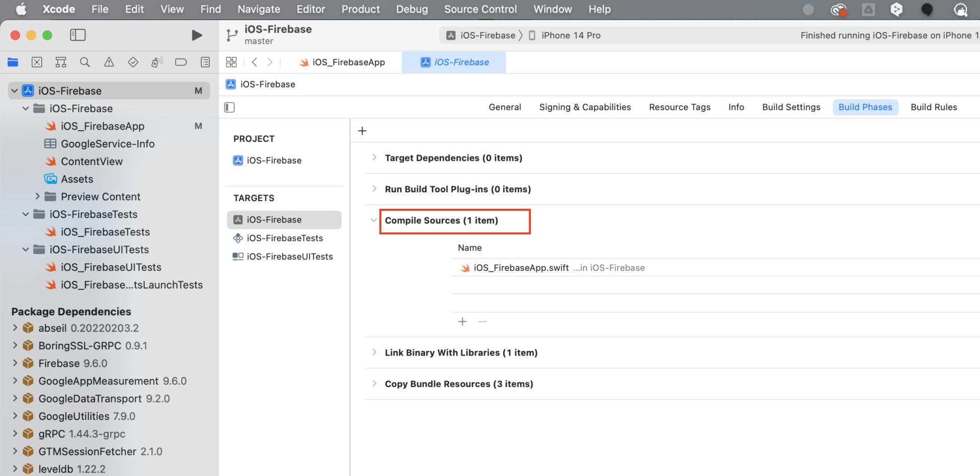
Task: Open the issue navigator warning icon
Action: (x=109, y=62)
